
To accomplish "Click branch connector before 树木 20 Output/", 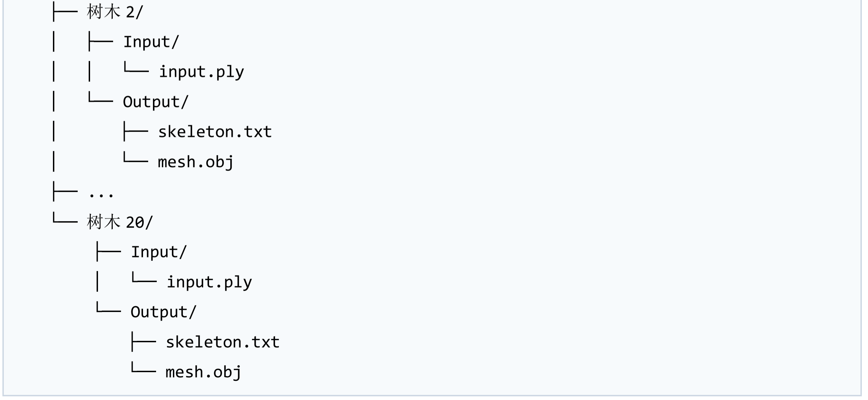I will (109, 308).
